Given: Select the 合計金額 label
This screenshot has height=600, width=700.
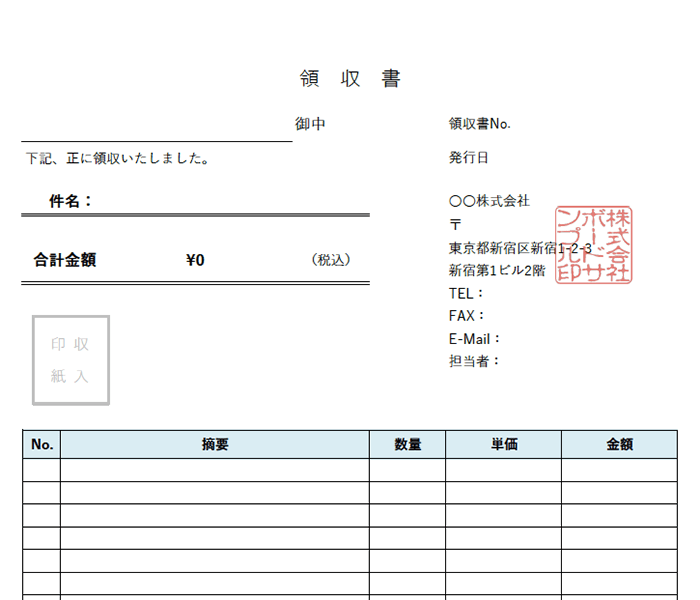Looking at the screenshot, I should tap(65, 260).
